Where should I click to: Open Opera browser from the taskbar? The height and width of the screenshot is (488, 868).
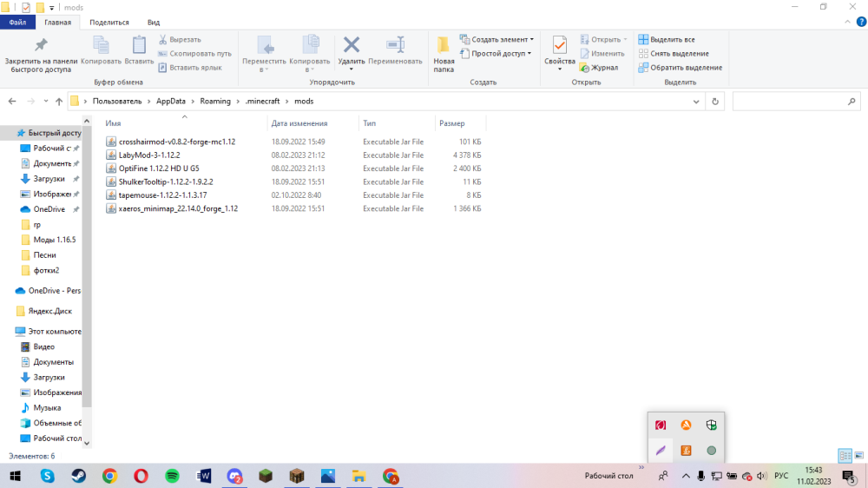(141, 476)
